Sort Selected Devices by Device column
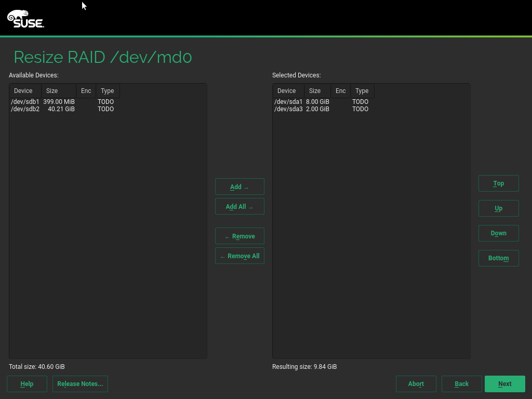Image resolution: width=532 pixels, height=399 pixels. point(287,91)
